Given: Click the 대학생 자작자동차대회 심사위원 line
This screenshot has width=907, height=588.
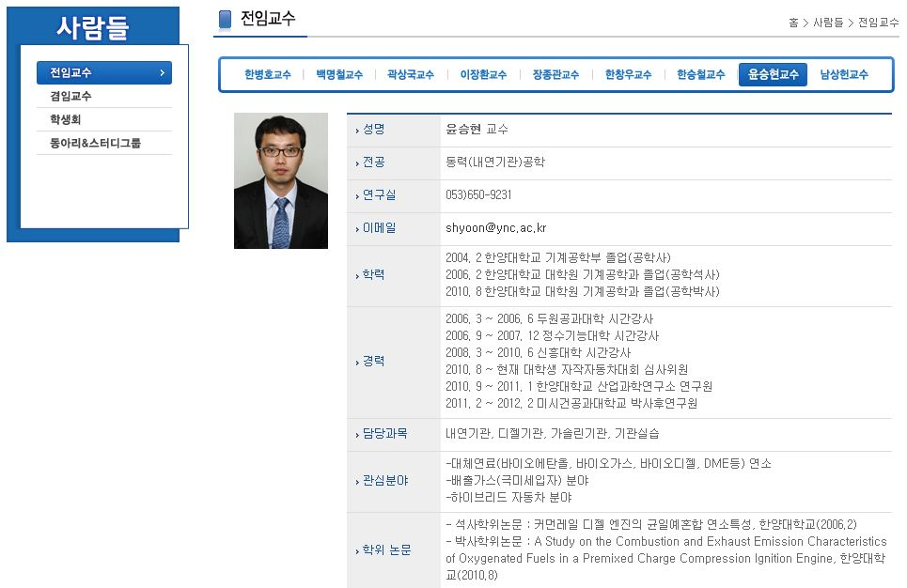Looking at the screenshot, I should [x=567, y=369].
